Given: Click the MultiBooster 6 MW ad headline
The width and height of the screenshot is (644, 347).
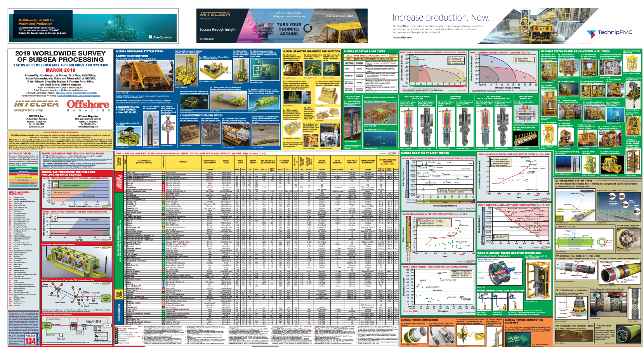Looking at the screenshot, I should click(x=36, y=22).
